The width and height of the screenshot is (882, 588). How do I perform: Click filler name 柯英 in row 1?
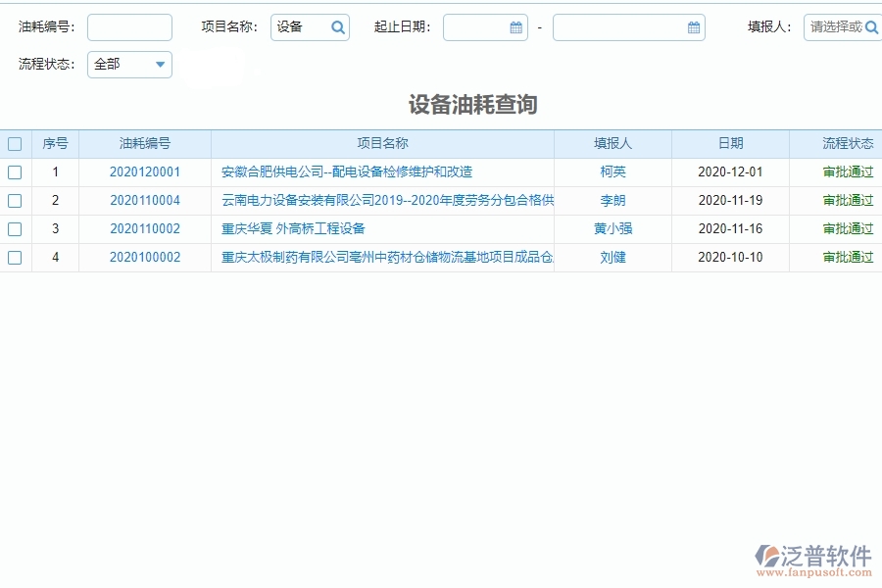tap(612, 171)
